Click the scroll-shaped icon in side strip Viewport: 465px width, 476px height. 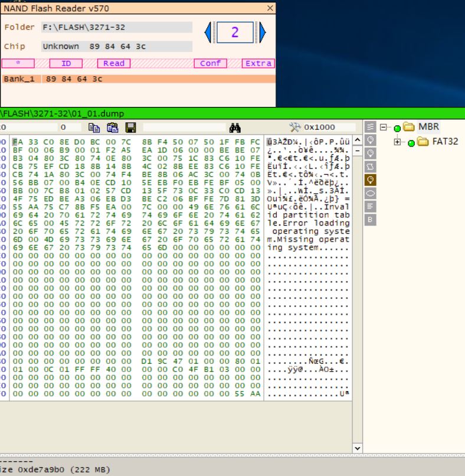pyautogui.click(x=371, y=166)
